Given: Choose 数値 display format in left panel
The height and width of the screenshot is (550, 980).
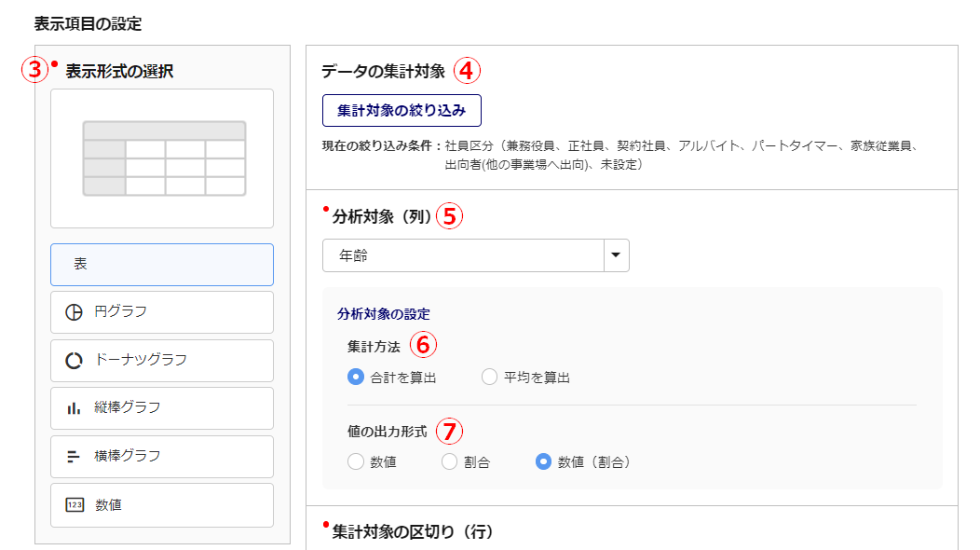Looking at the screenshot, I should pyautogui.click(x=162, y=505).
